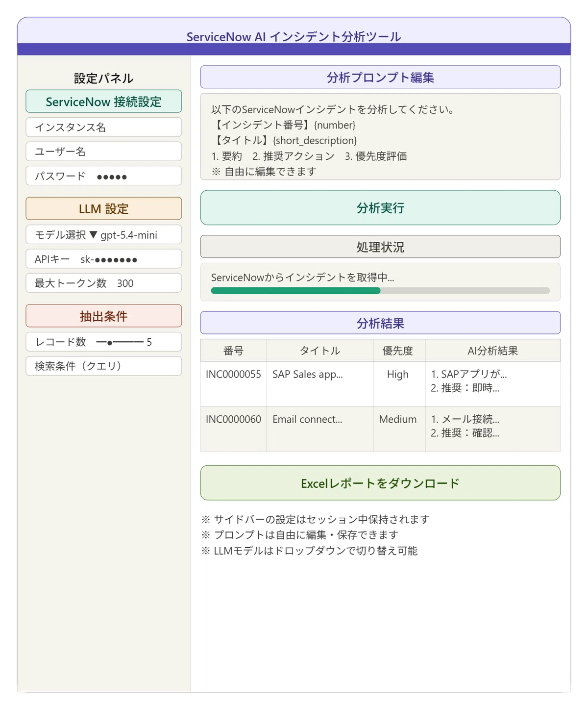Click the インスタンス名 input field
This screenshot has height=709, width=588.
[x=103, y=127]
